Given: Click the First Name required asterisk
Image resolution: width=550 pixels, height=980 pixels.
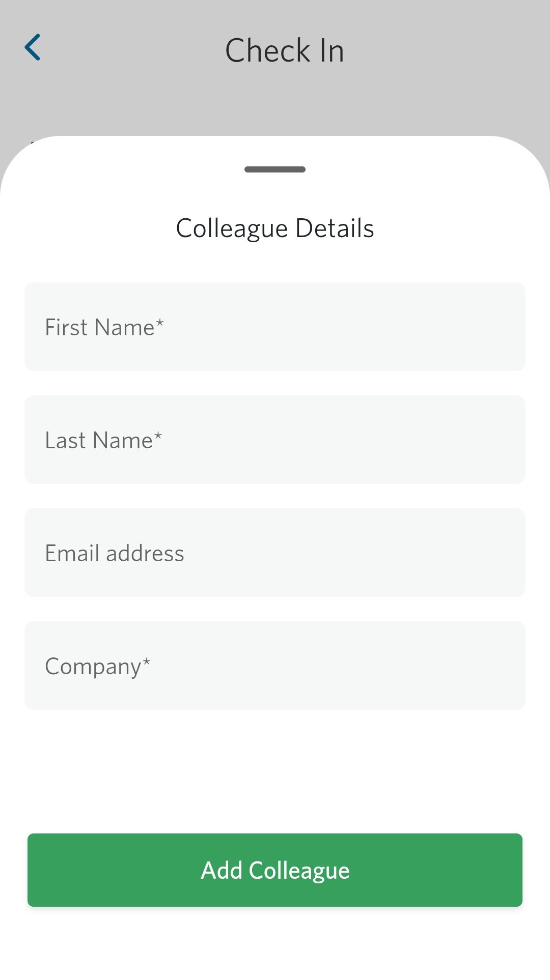Looking at the screenshot, I should click(x=160, y=323).
